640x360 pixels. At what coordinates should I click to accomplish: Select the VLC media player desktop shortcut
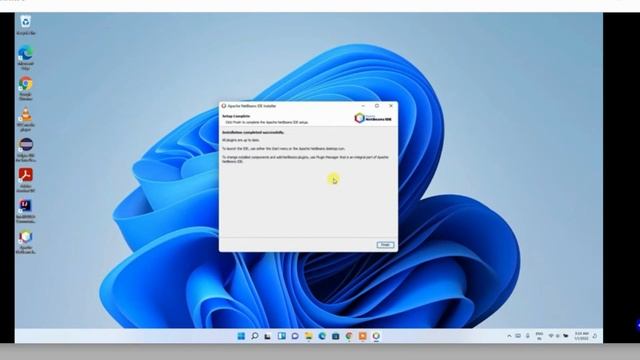(x=25, y=119)
